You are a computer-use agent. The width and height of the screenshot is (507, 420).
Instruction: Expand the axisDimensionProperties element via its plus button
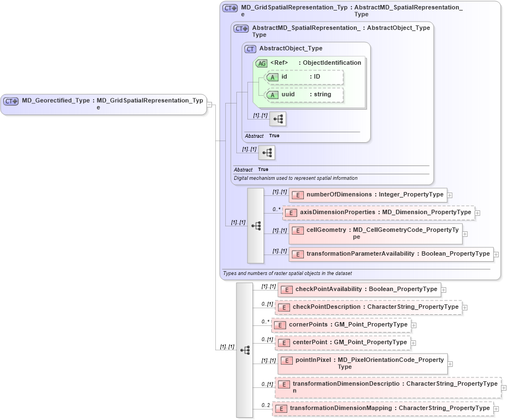tap(477, 212)
